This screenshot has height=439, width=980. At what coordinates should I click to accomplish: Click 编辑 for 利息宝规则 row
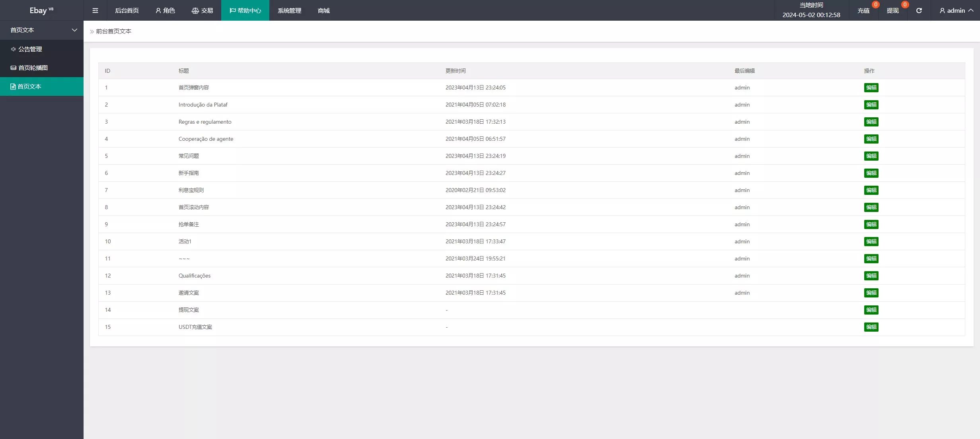(871, 190)
